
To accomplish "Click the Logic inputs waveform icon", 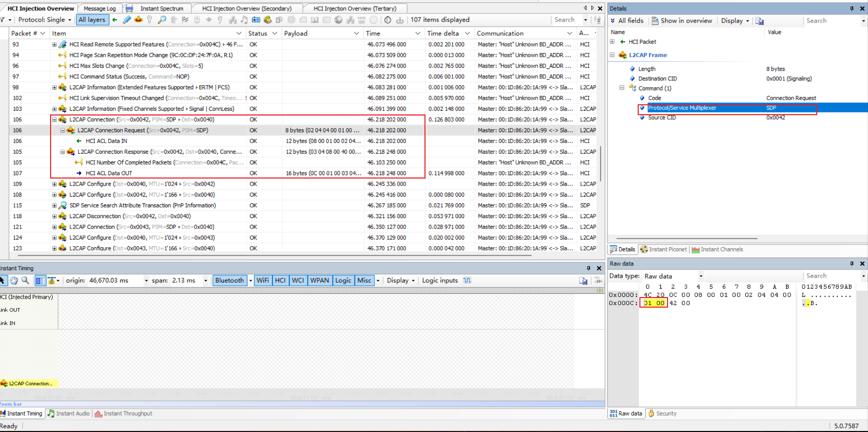I will click(467, 280).
